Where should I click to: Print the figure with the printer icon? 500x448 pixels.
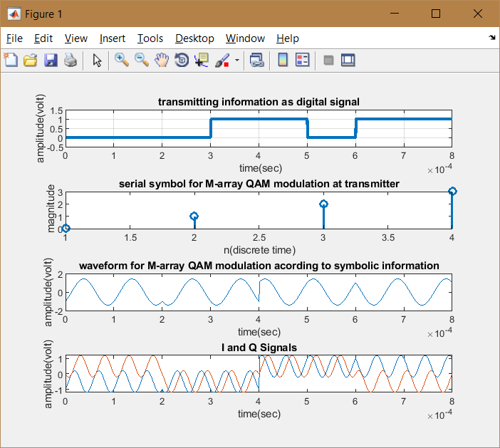71,60
